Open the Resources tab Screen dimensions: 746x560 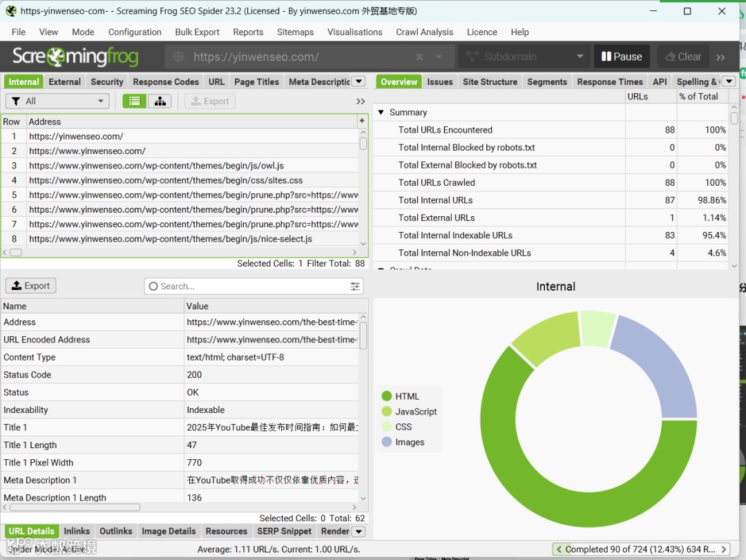[x=226, y=531]
